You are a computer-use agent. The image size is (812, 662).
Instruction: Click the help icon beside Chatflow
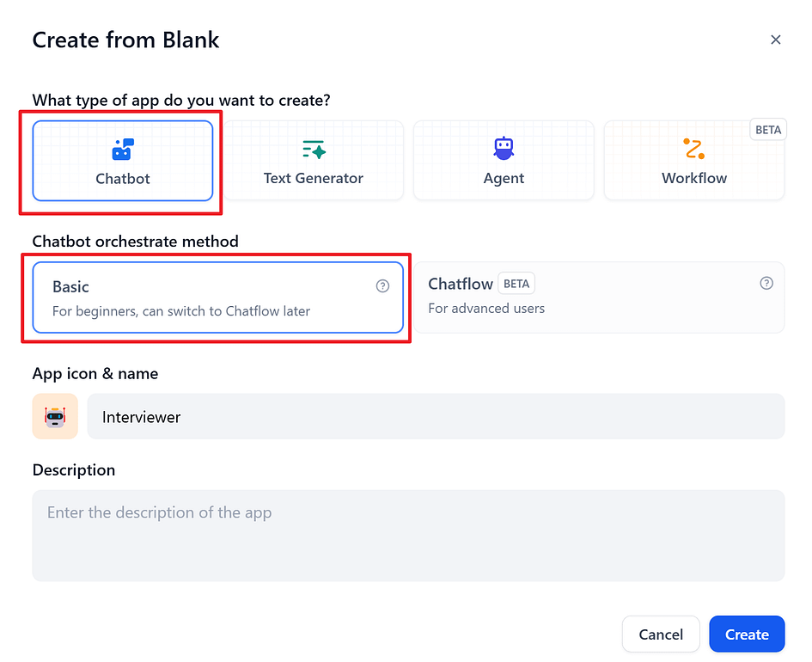coord(766,283)
